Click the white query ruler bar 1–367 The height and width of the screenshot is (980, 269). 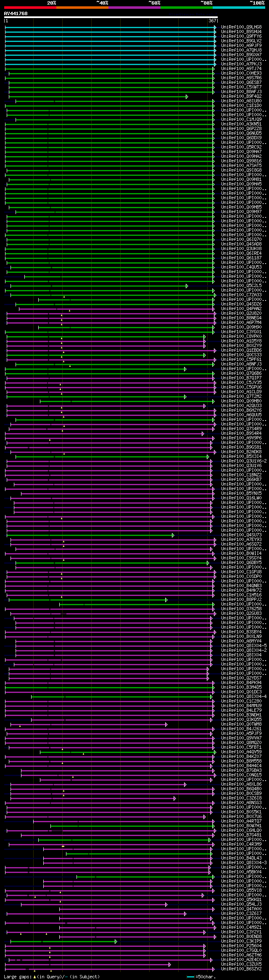tap(111, 18)
